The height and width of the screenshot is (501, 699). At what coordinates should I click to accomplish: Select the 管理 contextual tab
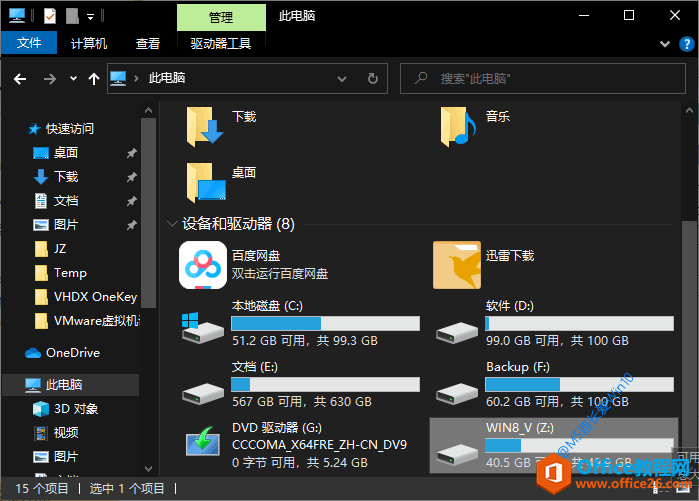(x=221, y=17)
